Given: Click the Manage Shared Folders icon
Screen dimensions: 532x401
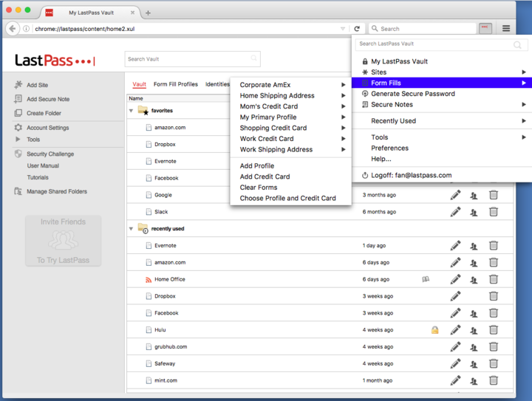Looking at the screenshot, I should 18,191.
